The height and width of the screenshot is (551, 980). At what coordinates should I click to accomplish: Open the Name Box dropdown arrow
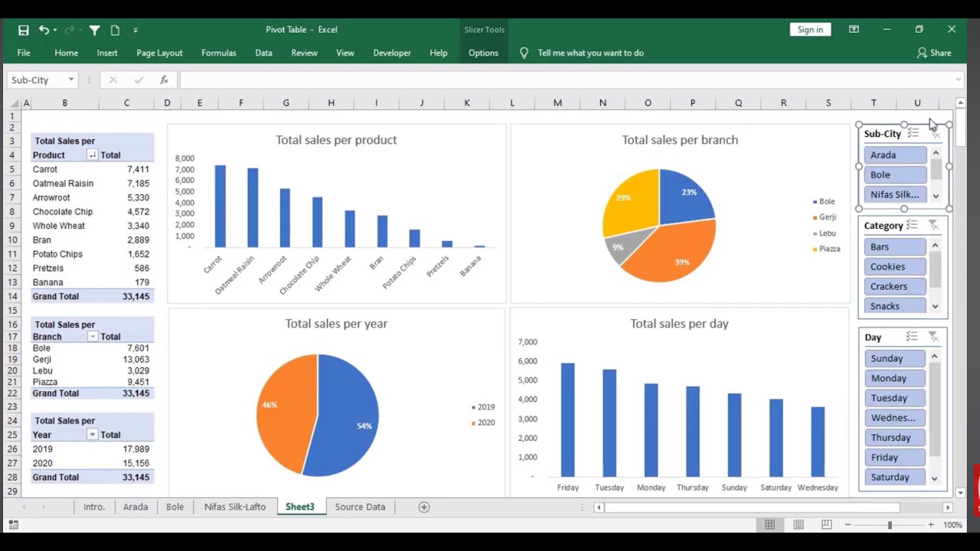point(71,80)
